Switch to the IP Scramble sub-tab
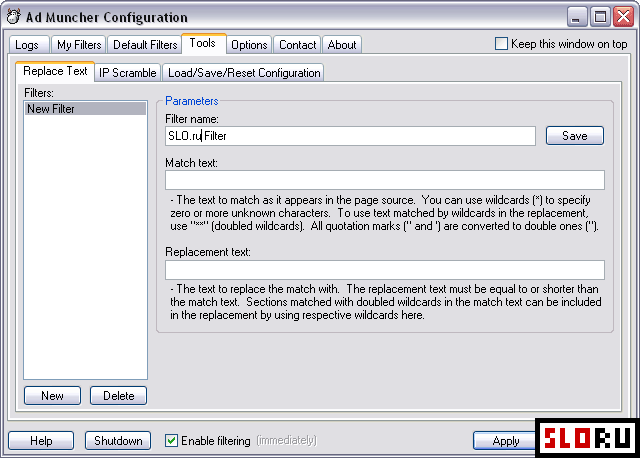Image resolution: width=640 pixels, height=458 pixels. click(x=127, y=73)
